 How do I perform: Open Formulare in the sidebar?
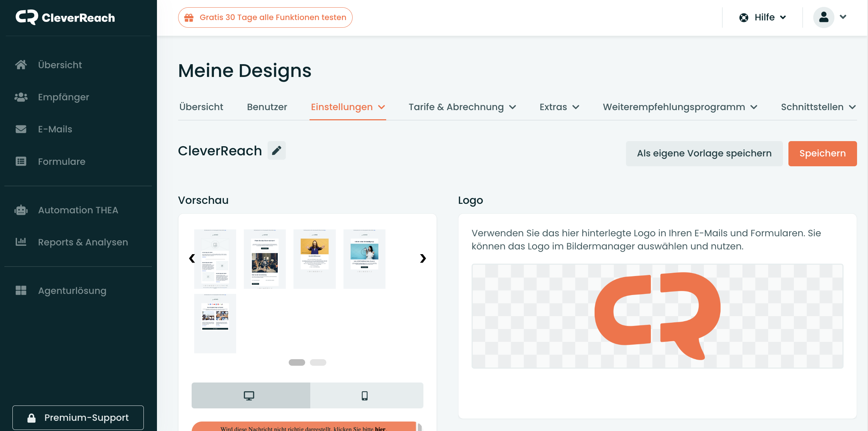[62, 161]
